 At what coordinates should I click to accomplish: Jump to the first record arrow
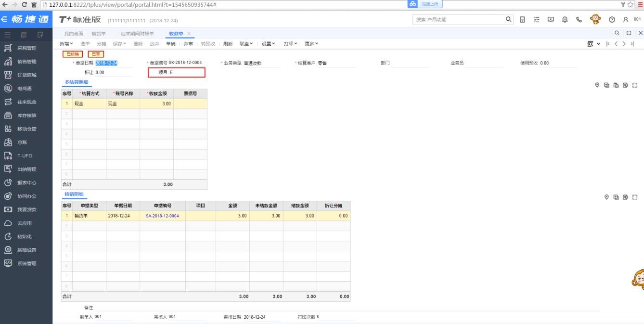coord(607,44)
